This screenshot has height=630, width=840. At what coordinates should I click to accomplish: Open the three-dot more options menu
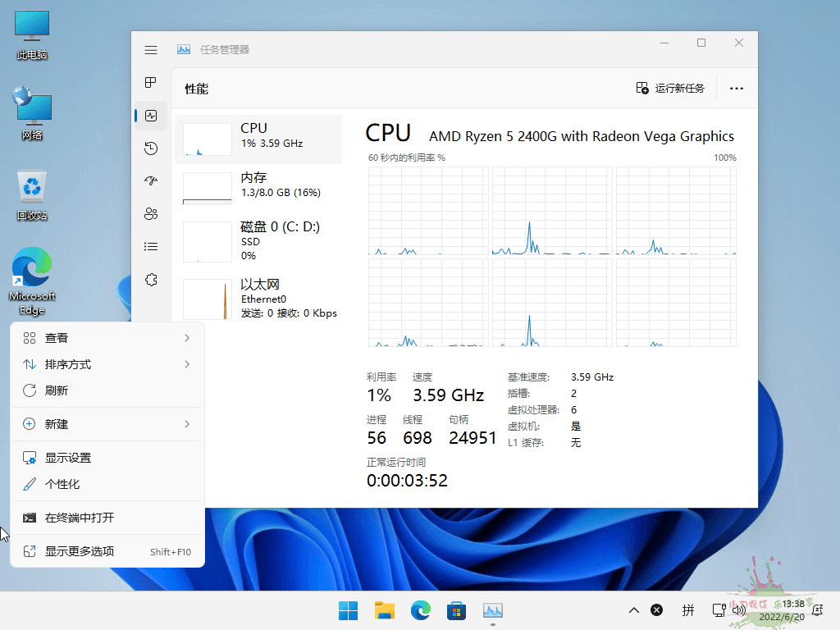(x=736, y=89)
